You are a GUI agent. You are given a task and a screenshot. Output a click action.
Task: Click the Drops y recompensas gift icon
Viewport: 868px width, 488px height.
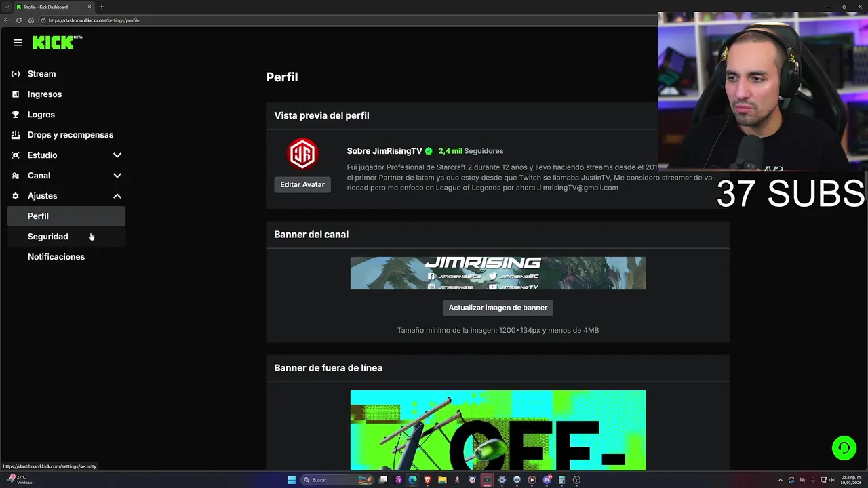tap(16, 135)
